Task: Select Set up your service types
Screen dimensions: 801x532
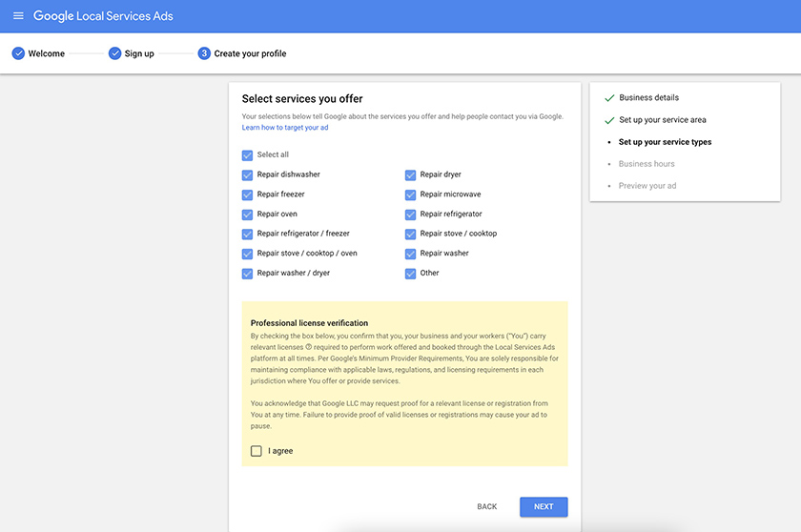Action: click(666, 142)
